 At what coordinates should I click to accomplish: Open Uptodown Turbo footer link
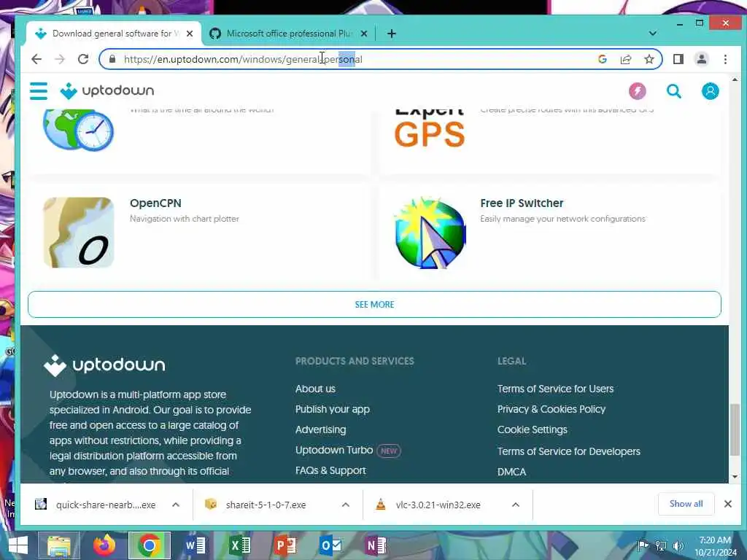(334, 450)
